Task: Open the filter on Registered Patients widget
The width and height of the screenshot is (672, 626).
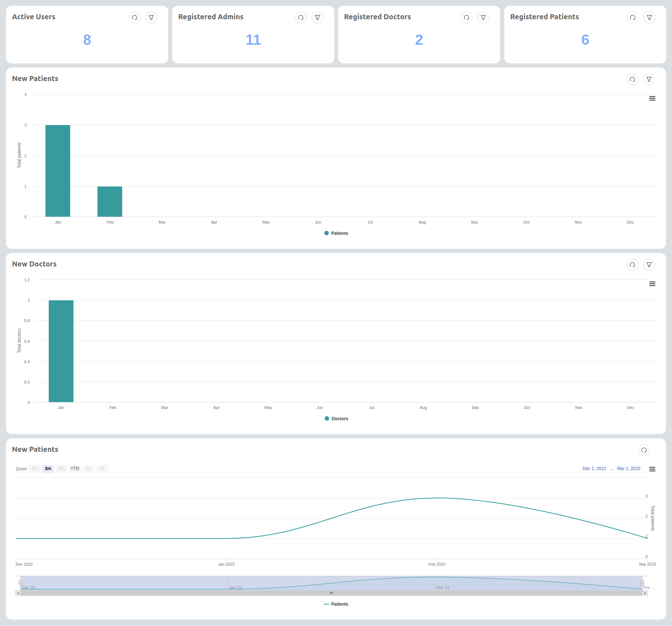Action: (649, 17)
